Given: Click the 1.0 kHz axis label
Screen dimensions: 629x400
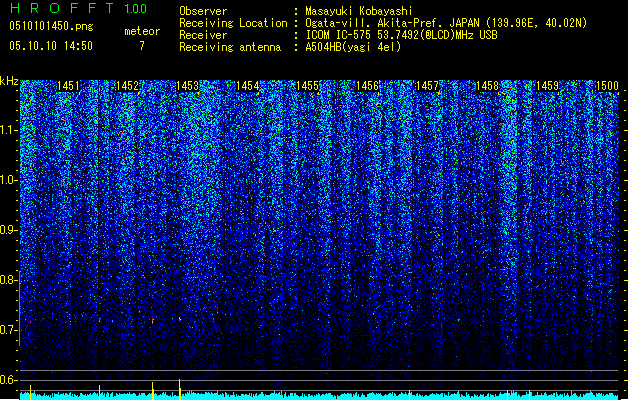Looking at the screenshot, I should tap(9, 180).
